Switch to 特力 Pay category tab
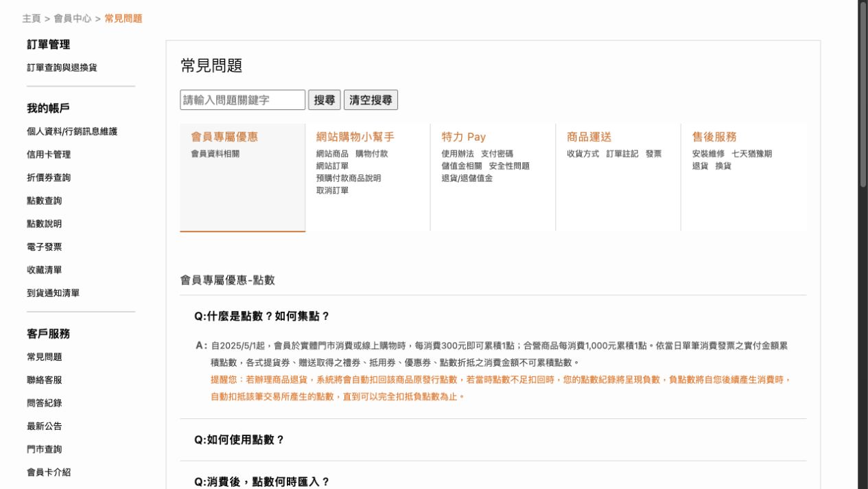868x489 pixels. coord(464,137)
